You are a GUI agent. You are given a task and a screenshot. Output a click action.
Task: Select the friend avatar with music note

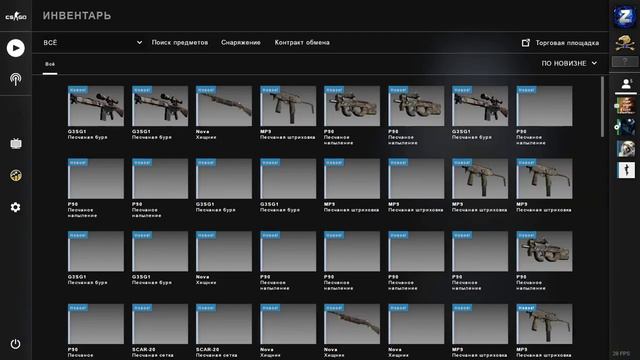point(626,127)
